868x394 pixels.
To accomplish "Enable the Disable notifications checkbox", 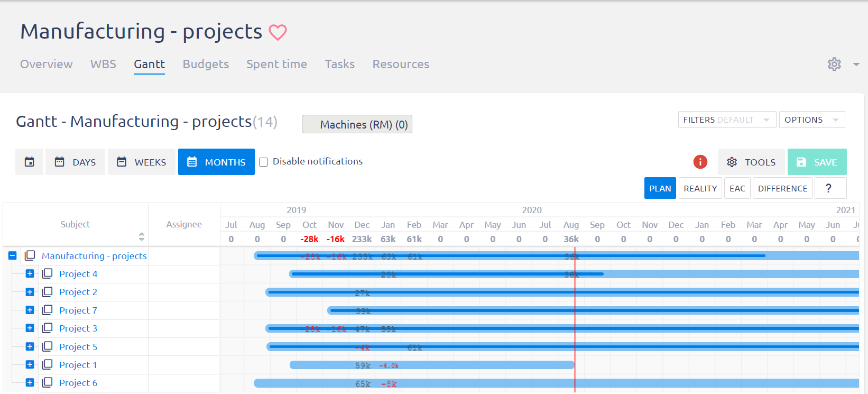I will pyautogui.click(x=264, y=162).
